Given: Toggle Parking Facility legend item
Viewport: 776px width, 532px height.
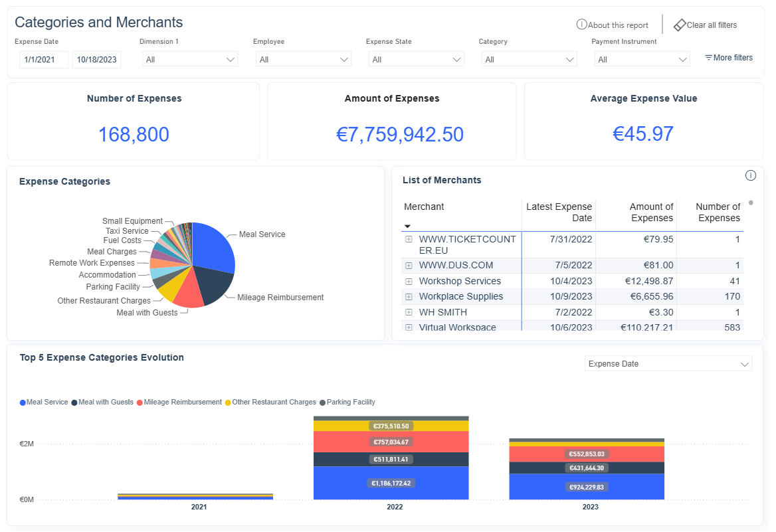Looking at the screenshot, I should [347, 402].
